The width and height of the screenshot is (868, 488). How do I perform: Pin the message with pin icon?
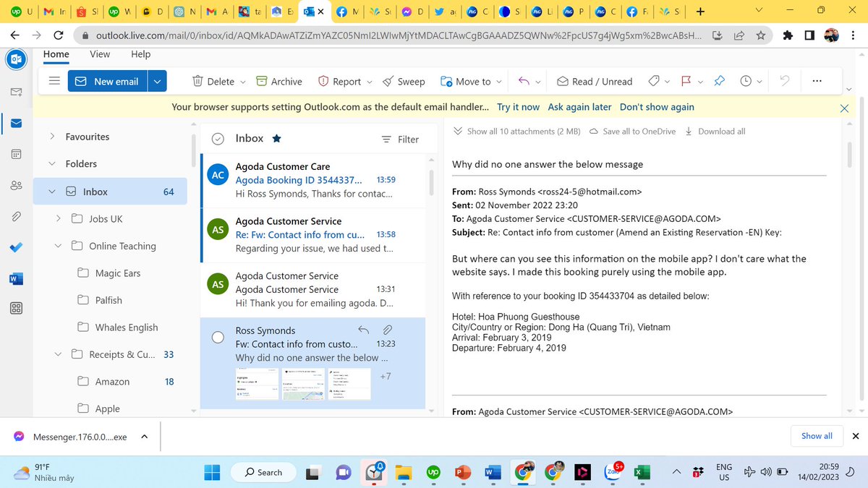click(719, 81)
